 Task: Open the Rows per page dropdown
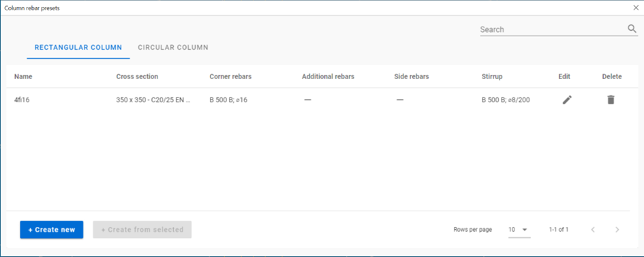click(x=519, y=230)
